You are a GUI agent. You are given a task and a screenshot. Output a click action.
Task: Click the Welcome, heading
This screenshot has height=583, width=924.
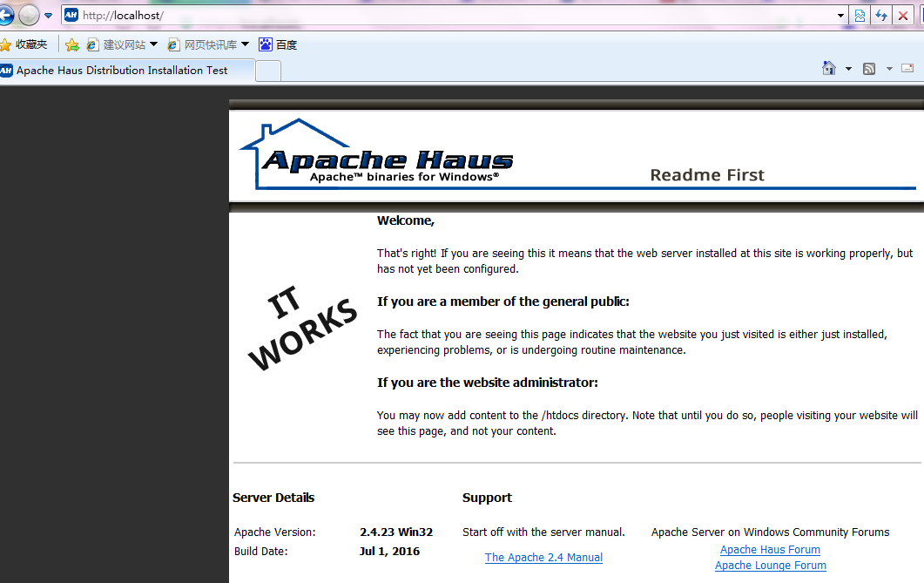406,221
